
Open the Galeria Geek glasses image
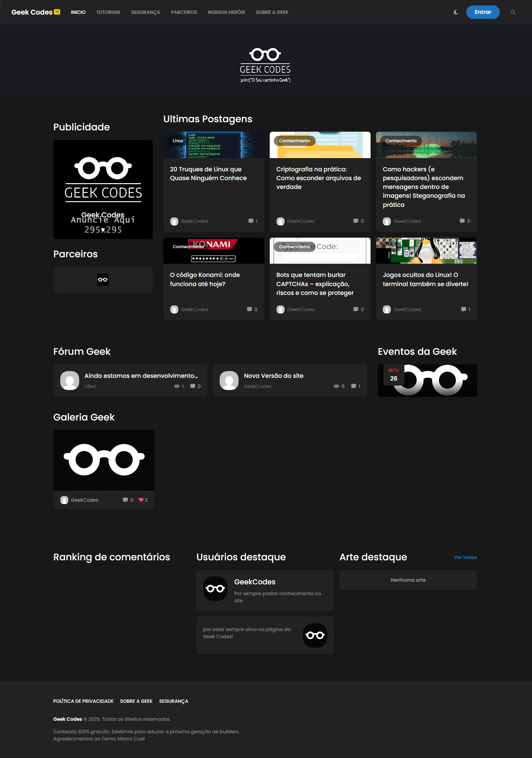104,460
